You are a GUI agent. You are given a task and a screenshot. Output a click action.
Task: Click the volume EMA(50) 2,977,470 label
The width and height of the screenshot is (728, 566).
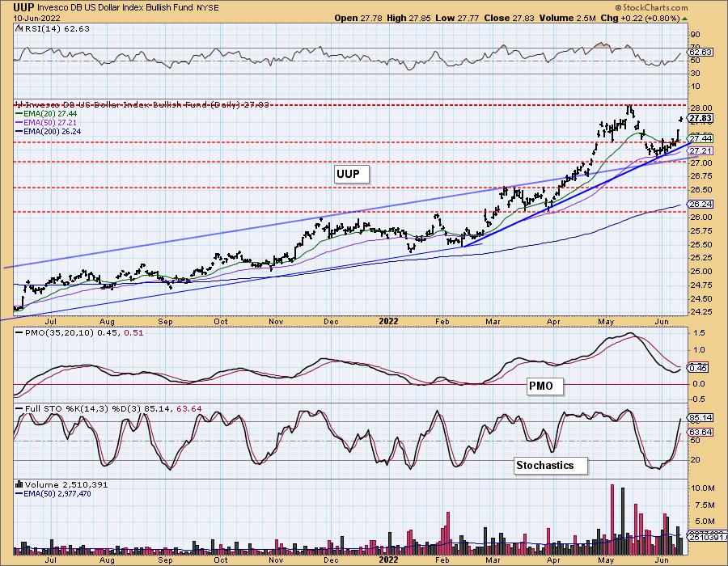click(53, 493)
